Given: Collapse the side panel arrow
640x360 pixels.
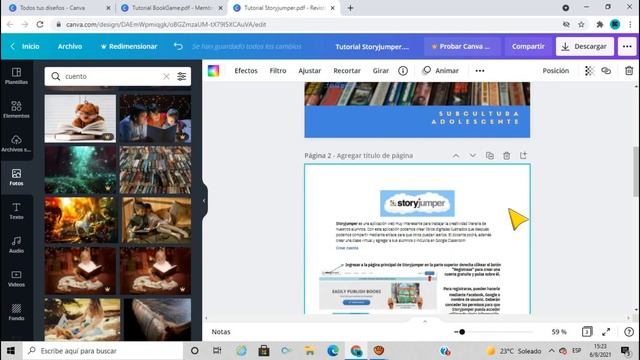Looking at the screenshot, I should pos(204,200).
